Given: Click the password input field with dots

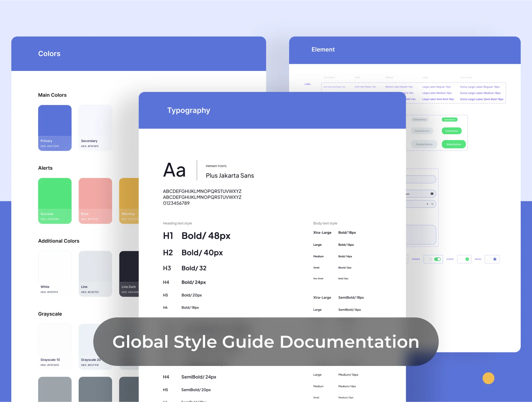Looking at the screenshot, I should 421,194.
